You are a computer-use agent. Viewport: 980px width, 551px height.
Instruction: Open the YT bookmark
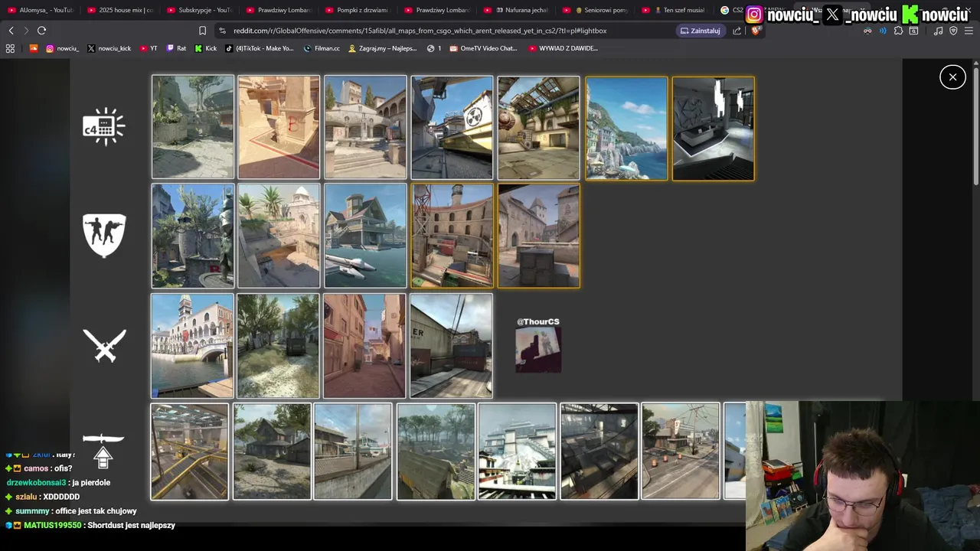click(148, 48)
